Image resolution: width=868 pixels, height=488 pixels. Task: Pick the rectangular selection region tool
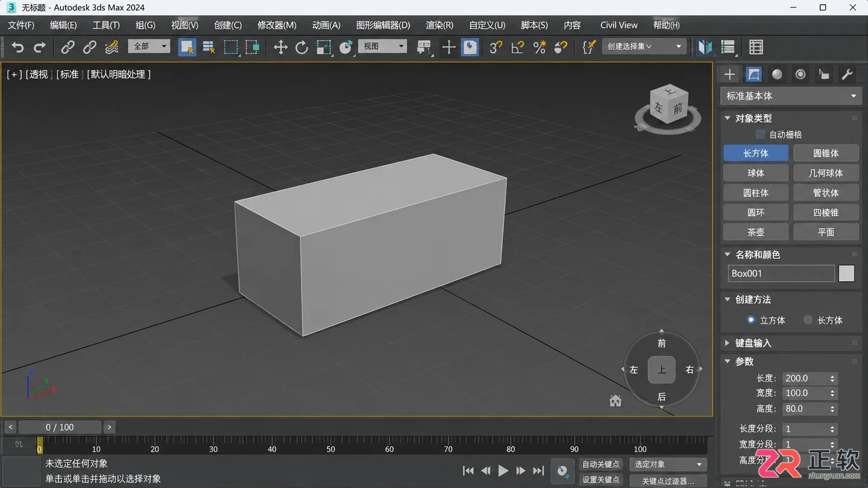pos(231,47)
